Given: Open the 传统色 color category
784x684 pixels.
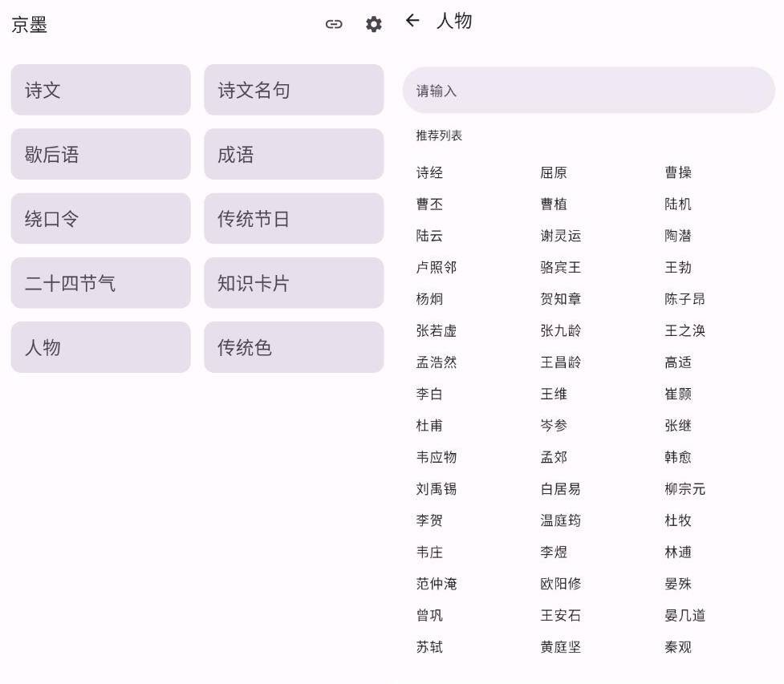Looking at the screenshot, I should coord(294,347).
